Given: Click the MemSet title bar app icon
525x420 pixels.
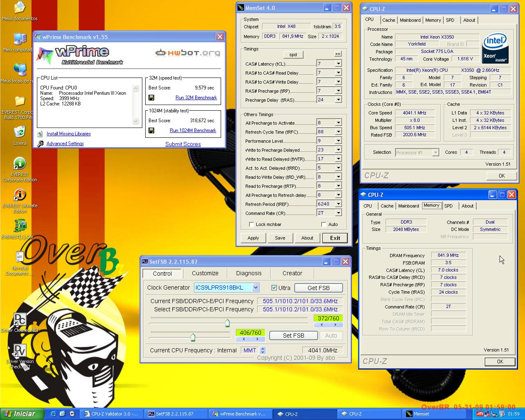Looking at the screenshot, I should (241, 8).
